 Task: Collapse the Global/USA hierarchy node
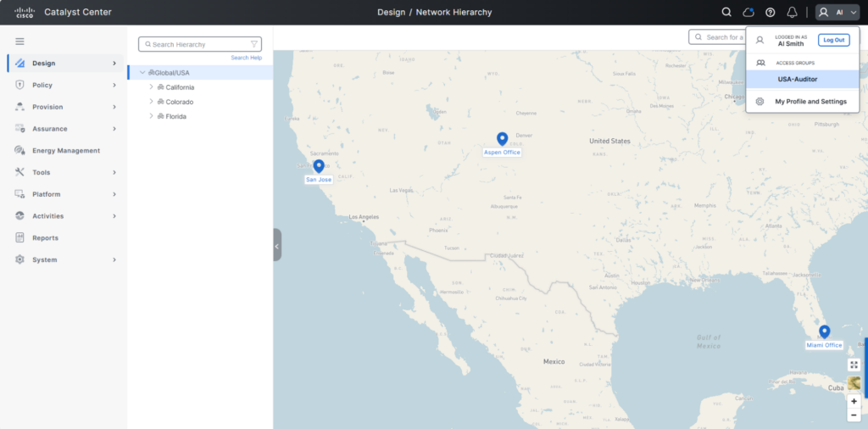(x=142, y=73)
